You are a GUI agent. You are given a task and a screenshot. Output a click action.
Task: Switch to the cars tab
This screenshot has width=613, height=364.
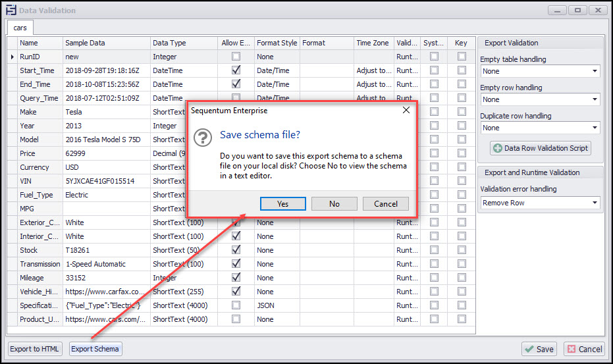(x=20, y=29)
